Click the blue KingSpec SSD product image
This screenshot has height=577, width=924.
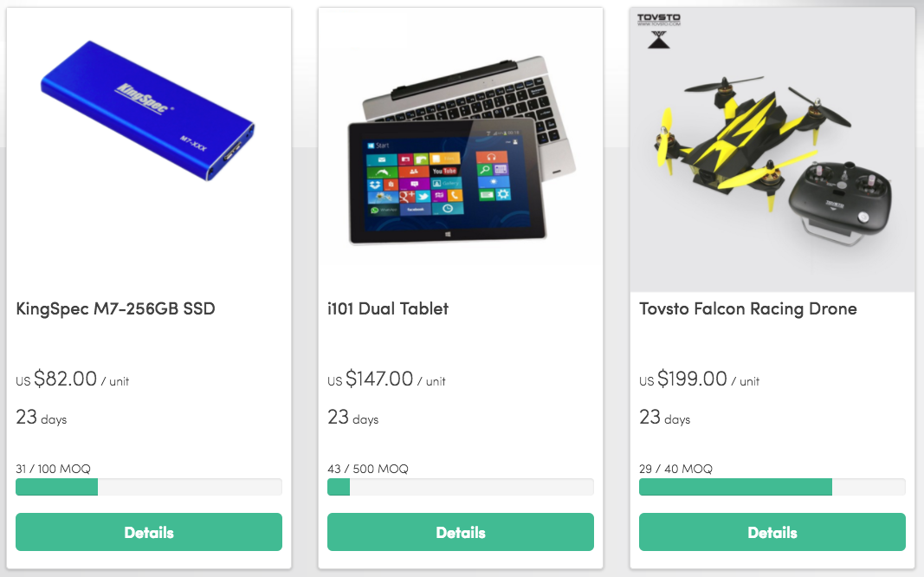point(147,110)
